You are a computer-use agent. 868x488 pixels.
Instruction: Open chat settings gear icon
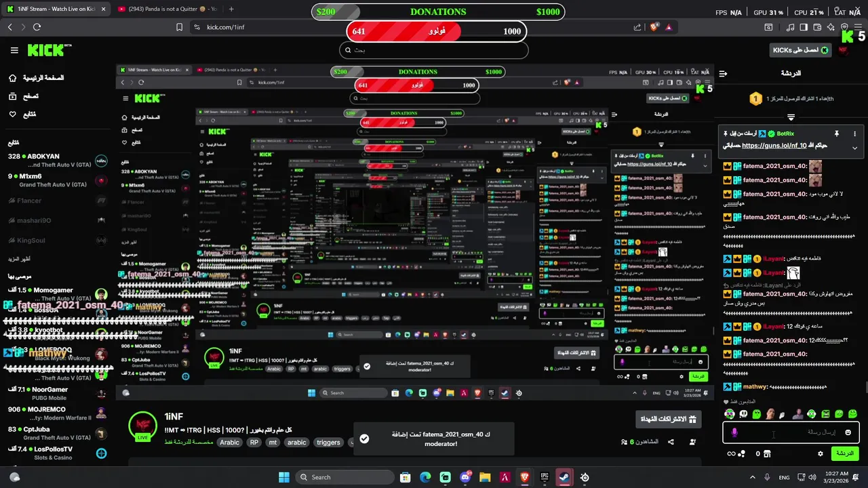(821, 453)
